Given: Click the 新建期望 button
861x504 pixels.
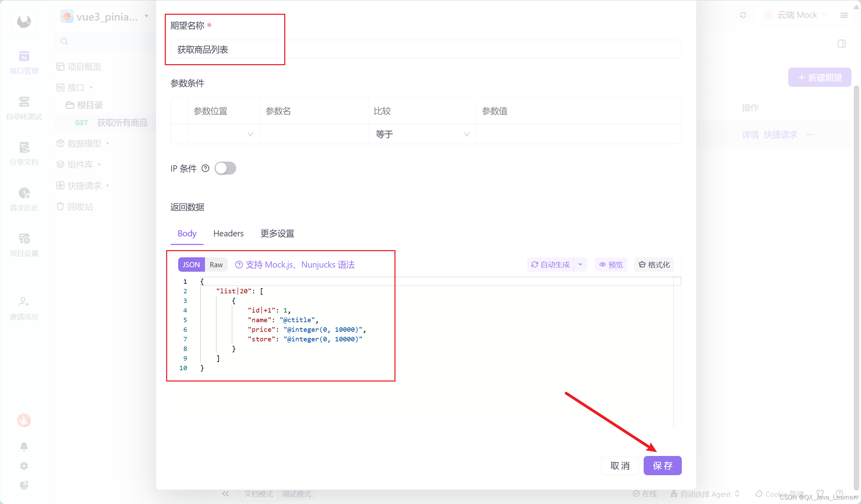Looking at the screenshot, I should click(x=820, y=78).
